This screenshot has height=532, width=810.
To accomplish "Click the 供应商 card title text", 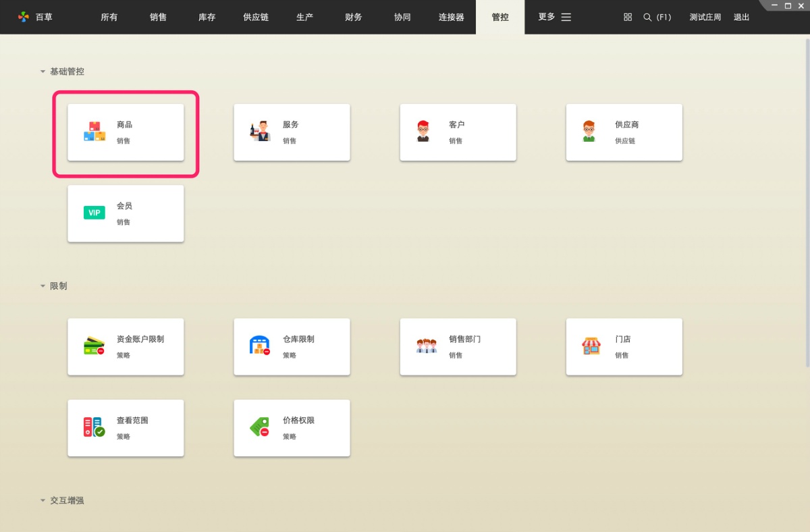I will [626, 125].
